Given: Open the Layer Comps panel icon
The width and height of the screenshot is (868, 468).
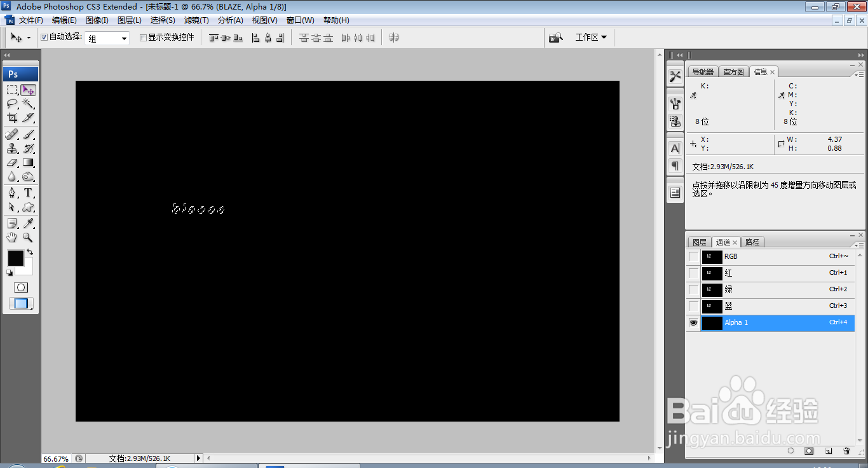Looking at the screenshot, I should click(x=675, y=192).
